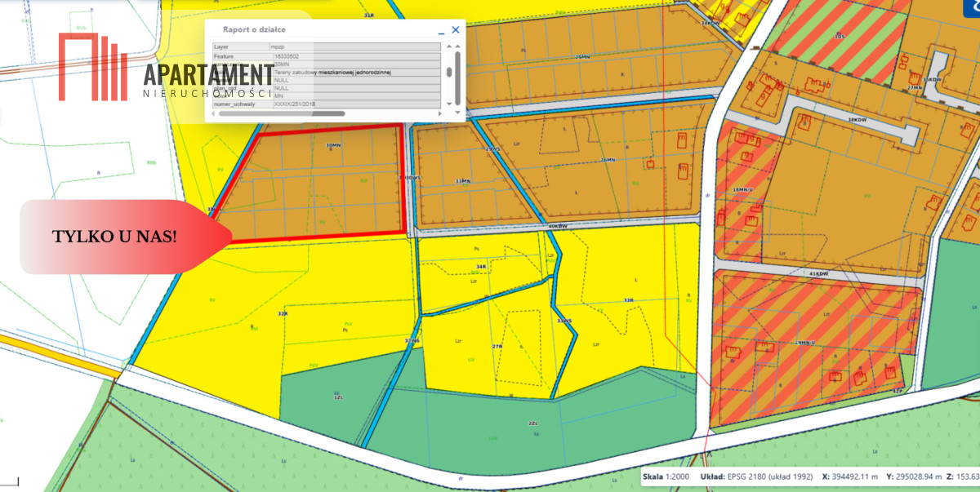Close the Raport o działce panel
Viewport: 980px width, 492px height.
[x=456, y=29]
